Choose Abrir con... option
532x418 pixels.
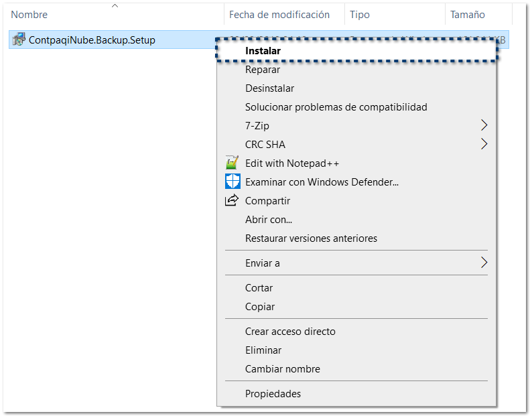268,219
